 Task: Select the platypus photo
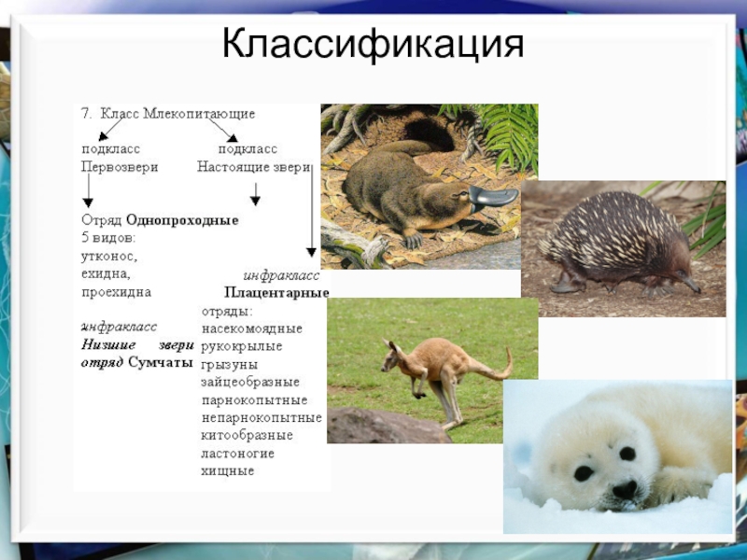(x=421, y=187)
